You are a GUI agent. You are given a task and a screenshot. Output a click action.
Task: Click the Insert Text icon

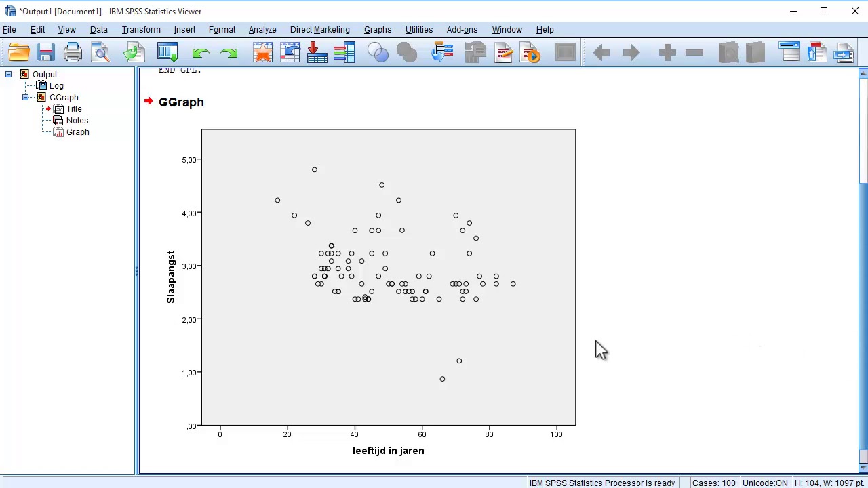(844, 53)
